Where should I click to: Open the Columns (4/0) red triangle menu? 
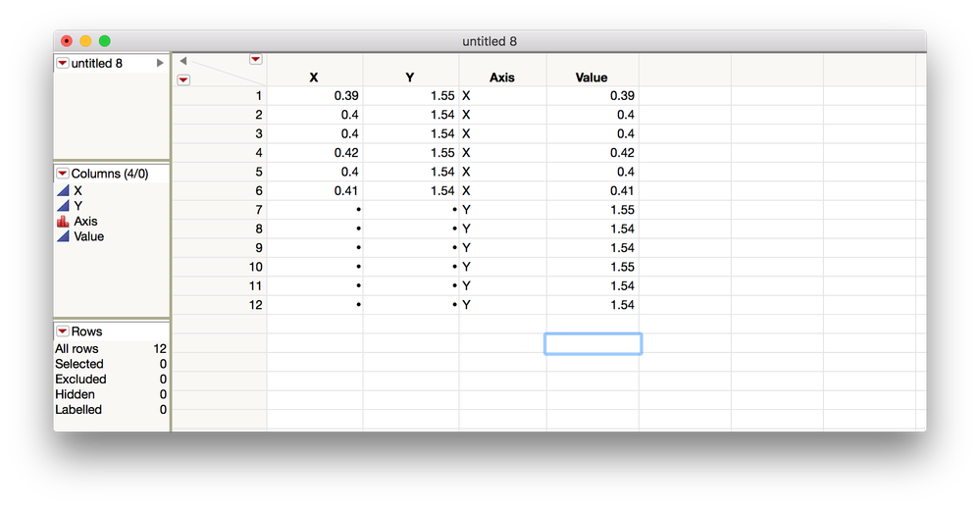(63, 173)
